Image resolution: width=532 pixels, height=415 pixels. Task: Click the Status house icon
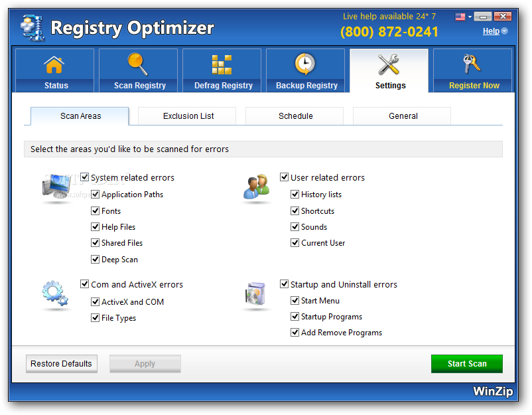coord(54,64)
